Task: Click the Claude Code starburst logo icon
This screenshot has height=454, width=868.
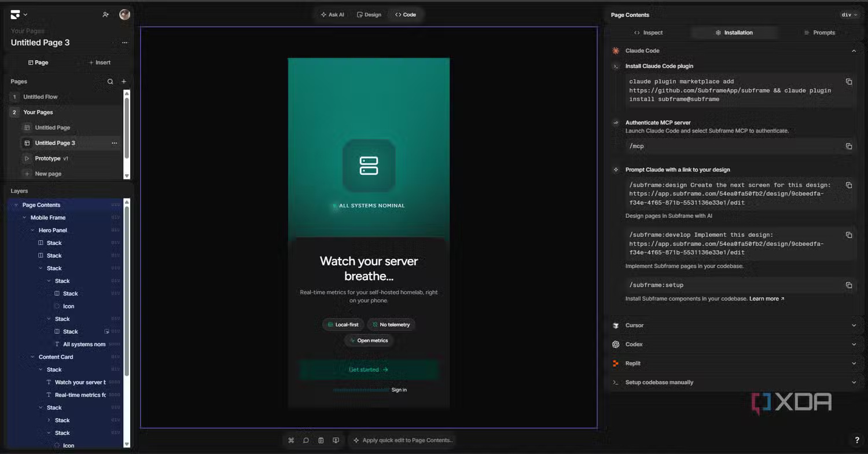Action: [x=616, y=51]
